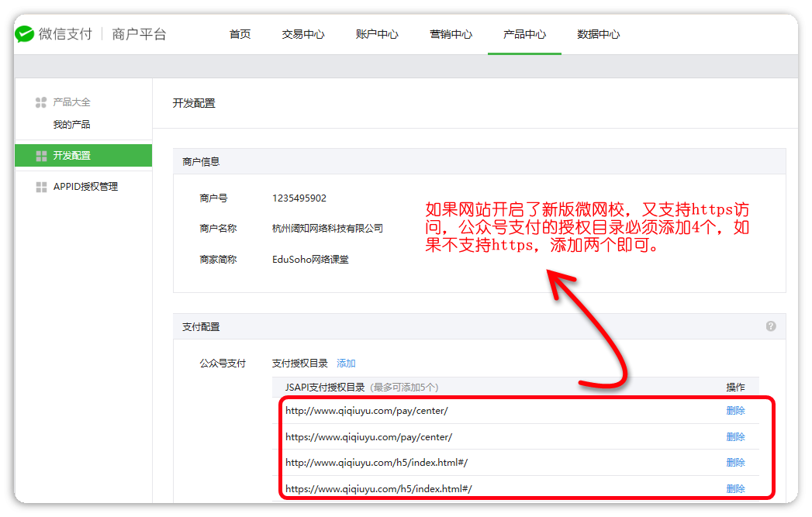The width and height of the screenshot is (812, 517).
Task: Select the 产品中心 tab
Action: tap(524, 34)
